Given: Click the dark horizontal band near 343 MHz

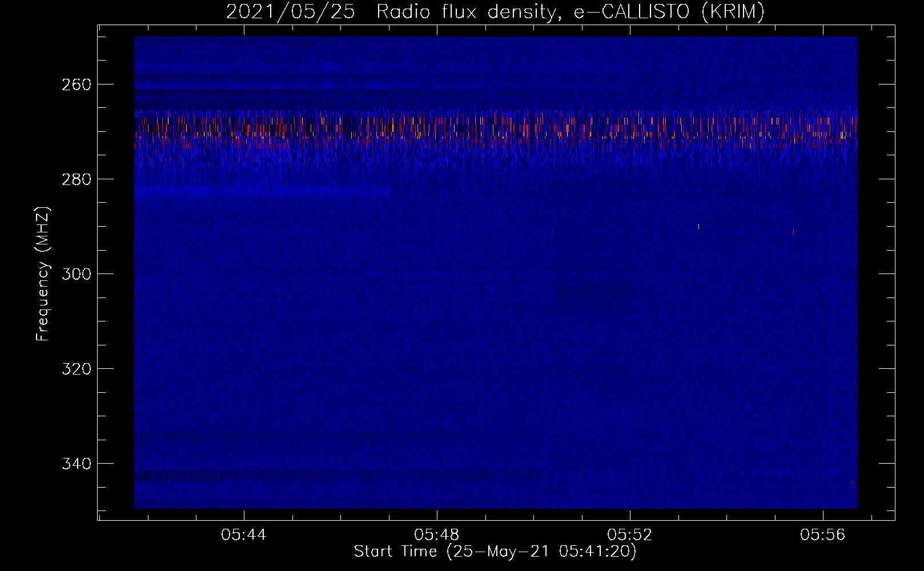Looking at the screenshot, I should (337, 477).
